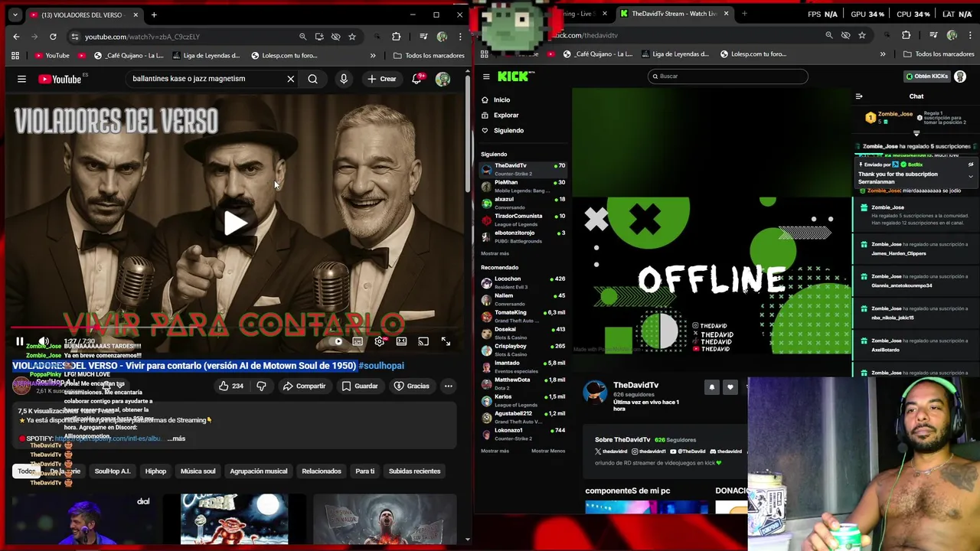Open more actions ellipsis under video
Image resolution: width=980 pixels, height=551 pixels.
[x=449, y=386]
